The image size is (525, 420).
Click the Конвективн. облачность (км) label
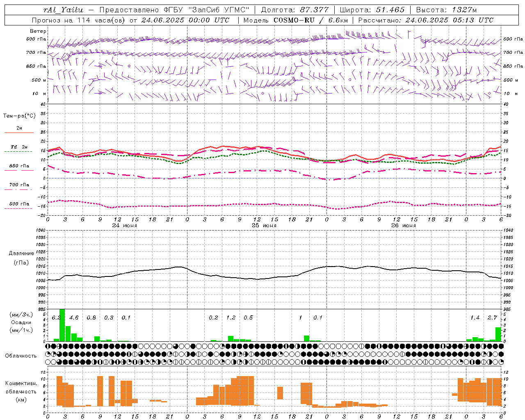point(21,391)
